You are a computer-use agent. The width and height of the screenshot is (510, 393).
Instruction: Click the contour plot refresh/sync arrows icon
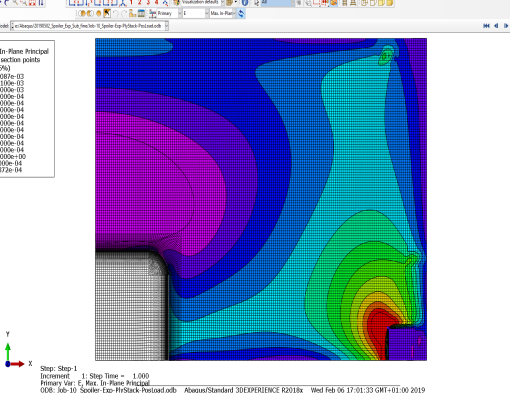241,13
